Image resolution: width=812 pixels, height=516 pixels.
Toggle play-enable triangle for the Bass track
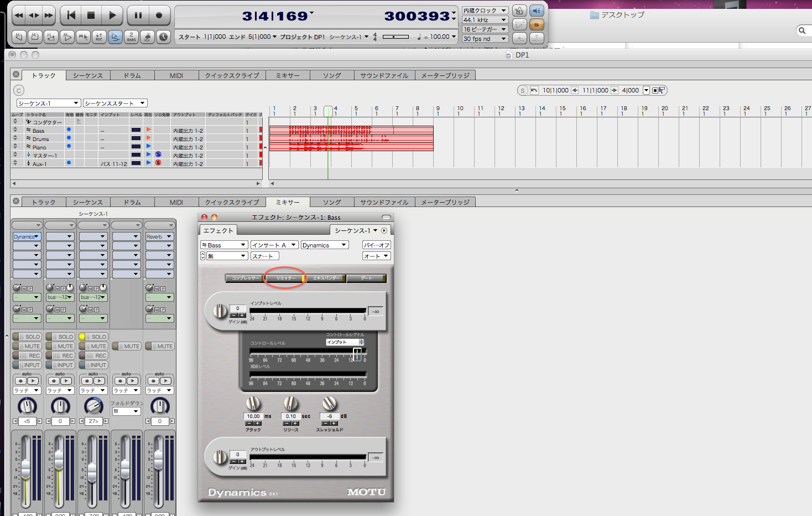coord(148,130)
